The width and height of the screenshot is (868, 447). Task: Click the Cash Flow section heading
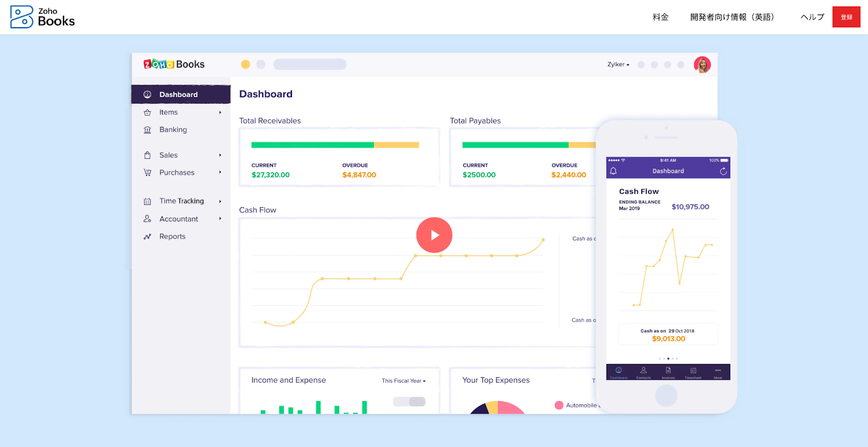[x=258, y=210]
